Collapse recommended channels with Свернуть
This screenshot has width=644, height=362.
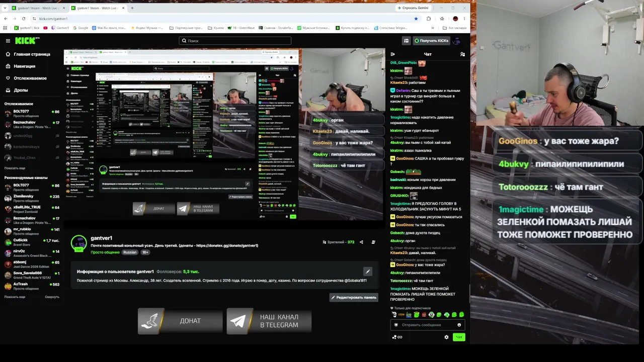[52, 297]
